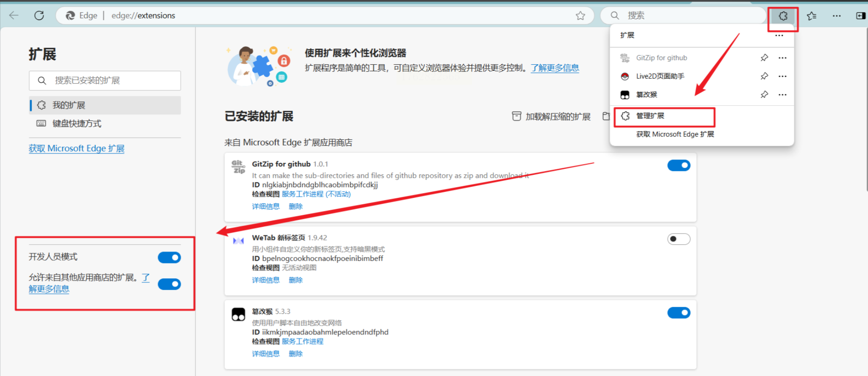Click the GitZip icon on its extension card

[238, 167]
